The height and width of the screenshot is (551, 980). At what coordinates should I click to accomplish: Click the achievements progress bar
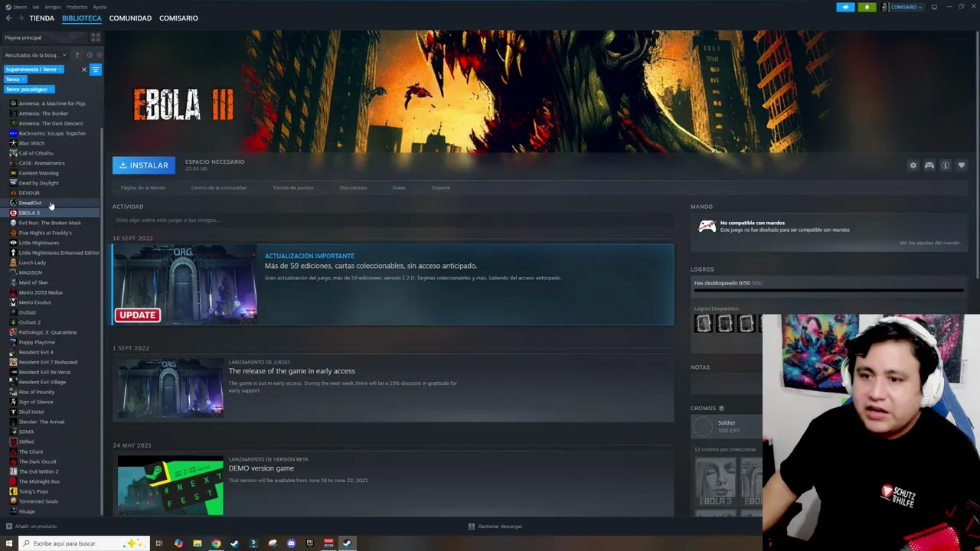pos(828,291)
